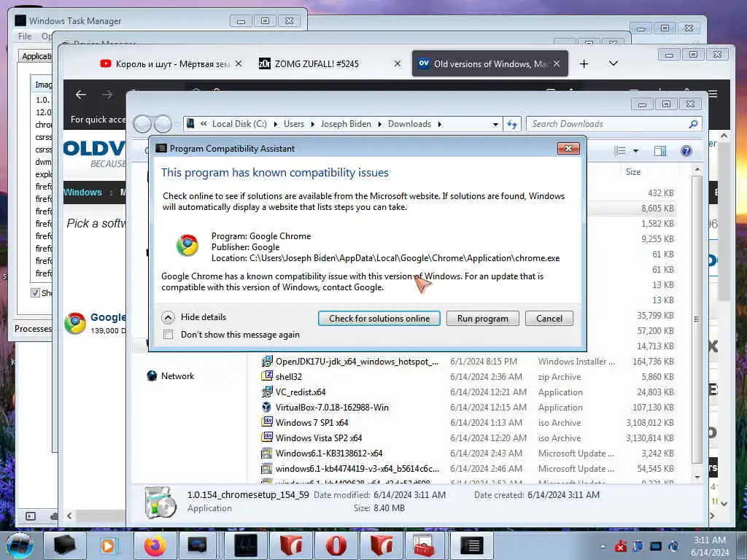The height and width of the screenshot is (560, 747).
Task: Click the taskbar clock showing 3:11 AM
Action: point(710,546)
